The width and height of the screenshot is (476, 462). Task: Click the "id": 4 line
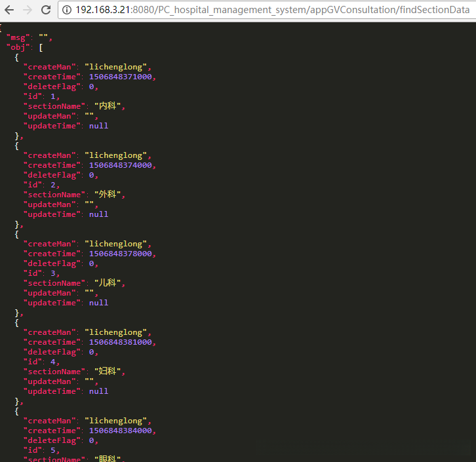tap(41, 362)
